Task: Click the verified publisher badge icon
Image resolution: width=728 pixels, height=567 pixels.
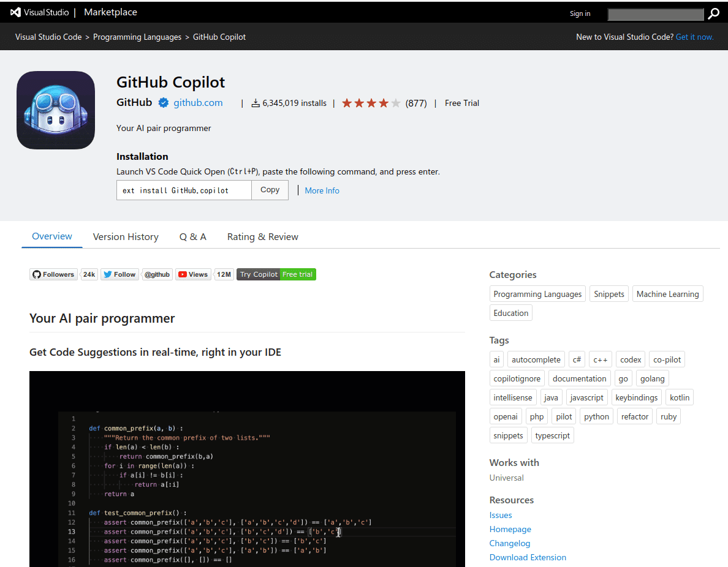Action: [164, 102]
